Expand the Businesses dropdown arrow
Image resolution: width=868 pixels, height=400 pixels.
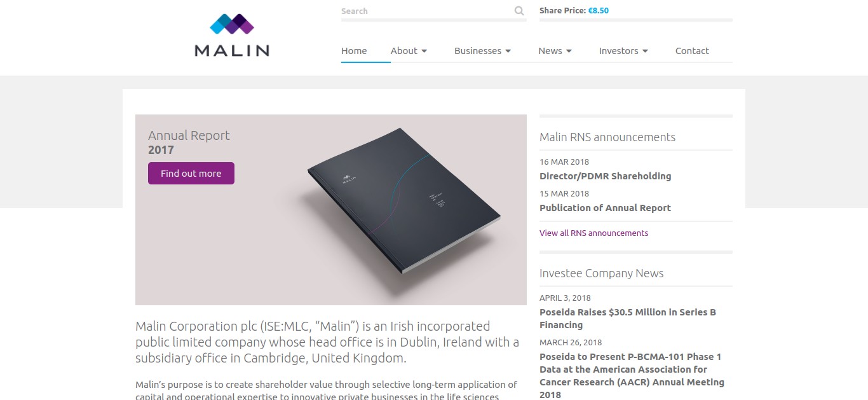coord(508,51)
